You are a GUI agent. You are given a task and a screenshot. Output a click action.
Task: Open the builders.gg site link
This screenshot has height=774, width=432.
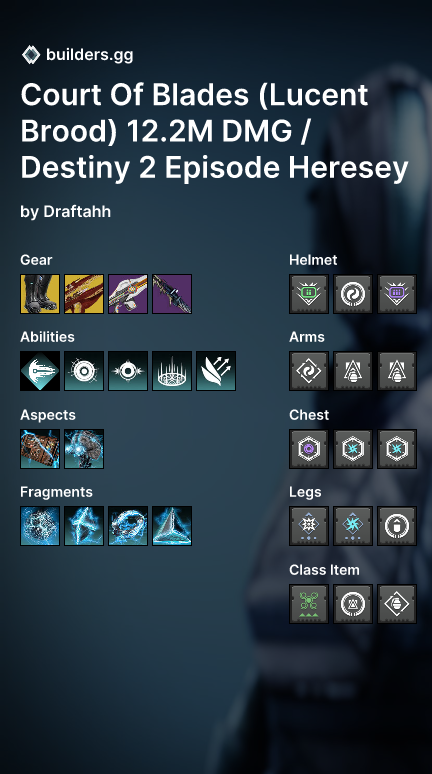89,55
